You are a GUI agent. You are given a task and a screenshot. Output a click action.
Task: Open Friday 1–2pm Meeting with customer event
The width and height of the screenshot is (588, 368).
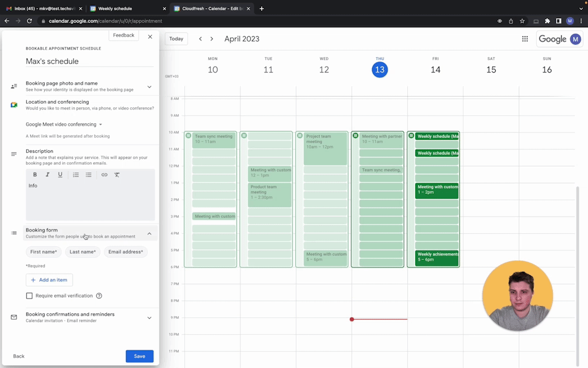[x=437, y=191]
